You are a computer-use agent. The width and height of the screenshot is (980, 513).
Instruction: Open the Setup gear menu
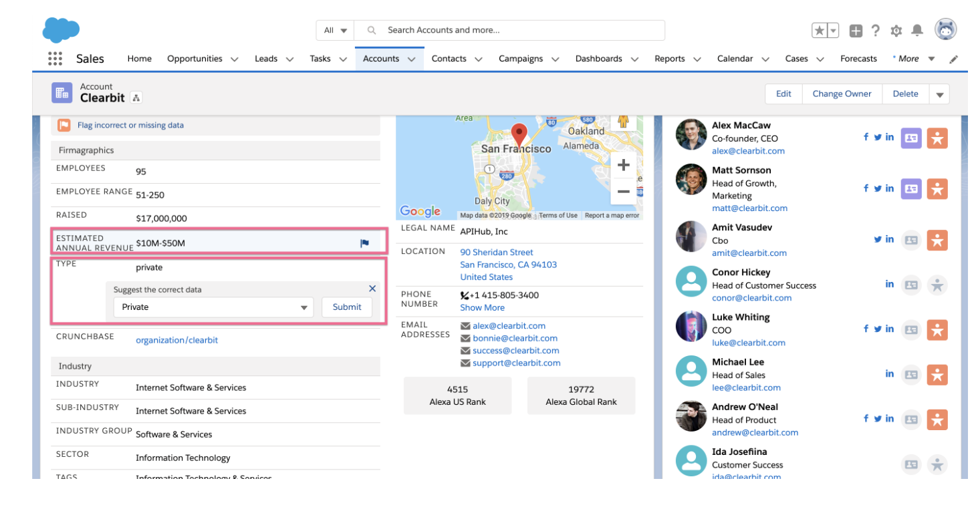tap(896, 30)
